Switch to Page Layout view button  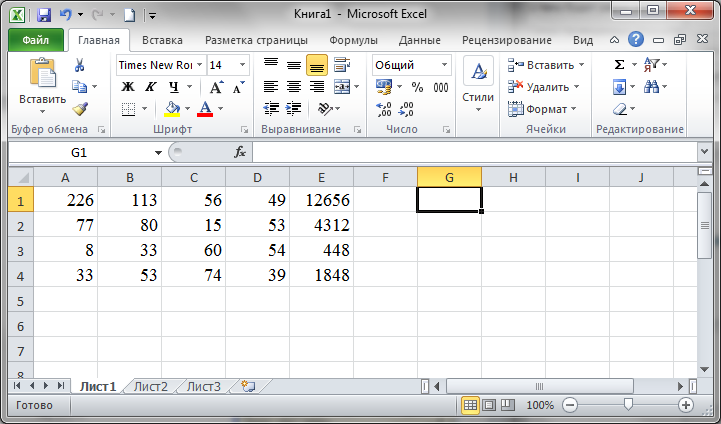[489, 405]
